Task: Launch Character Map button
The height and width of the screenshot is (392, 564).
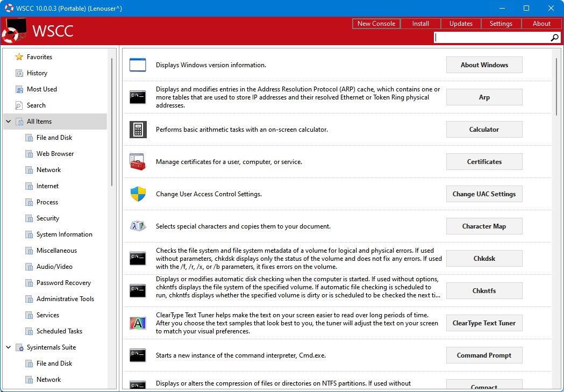Action: point(484,226)
